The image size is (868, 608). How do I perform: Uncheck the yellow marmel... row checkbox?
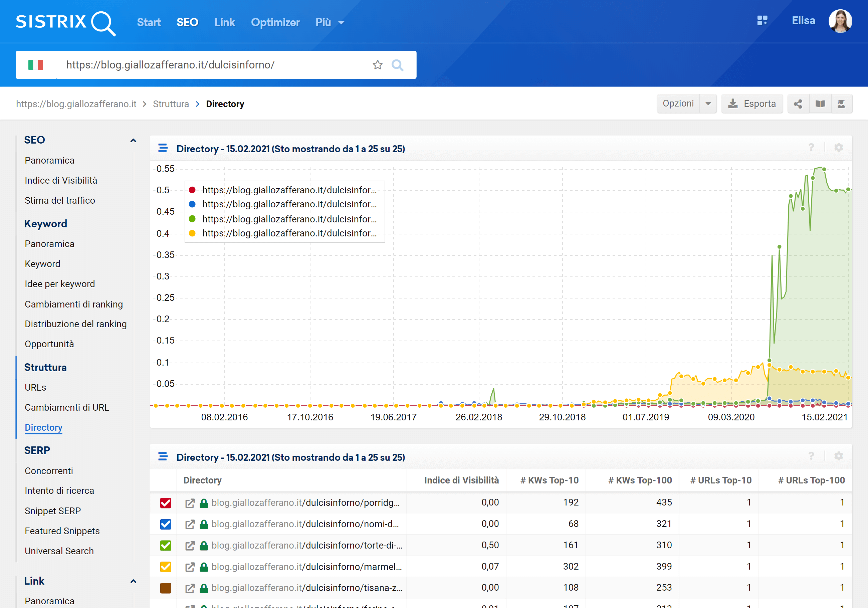point(166,567)
